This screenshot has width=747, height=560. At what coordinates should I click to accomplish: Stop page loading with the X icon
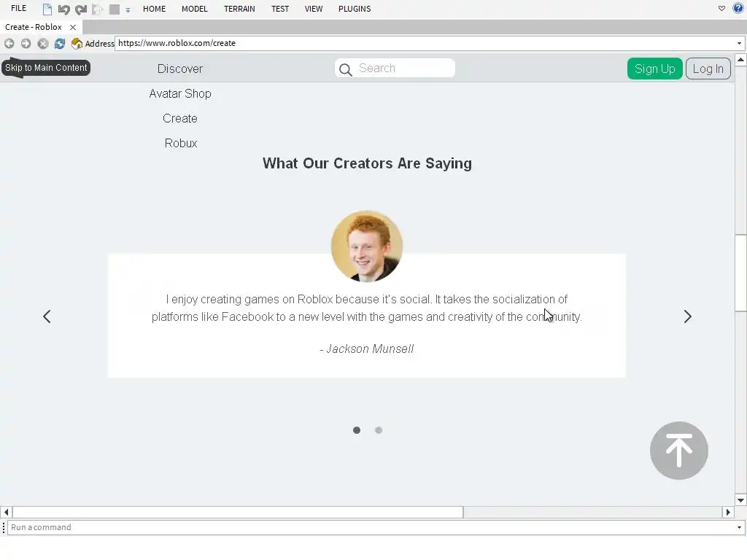pos(43,43)
